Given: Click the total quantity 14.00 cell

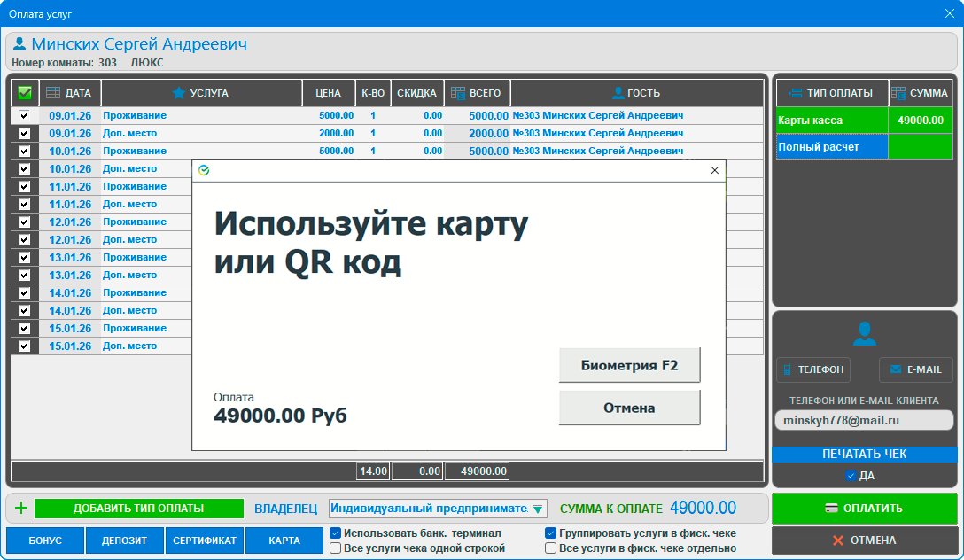Looking at the screenshot, I should click(373, 471).
